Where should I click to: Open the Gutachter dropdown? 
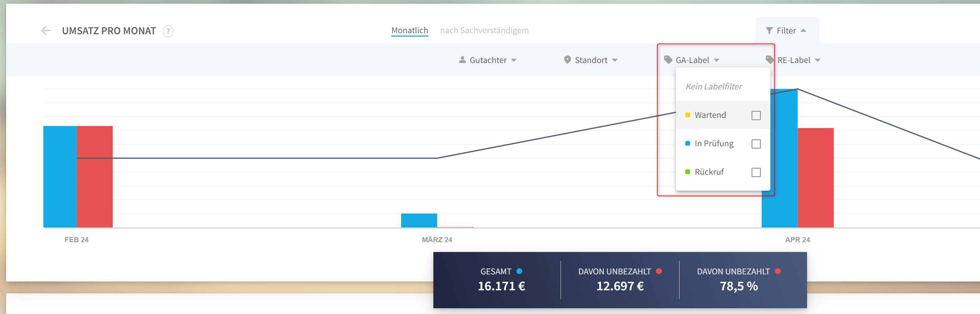[x=488, y=60]
